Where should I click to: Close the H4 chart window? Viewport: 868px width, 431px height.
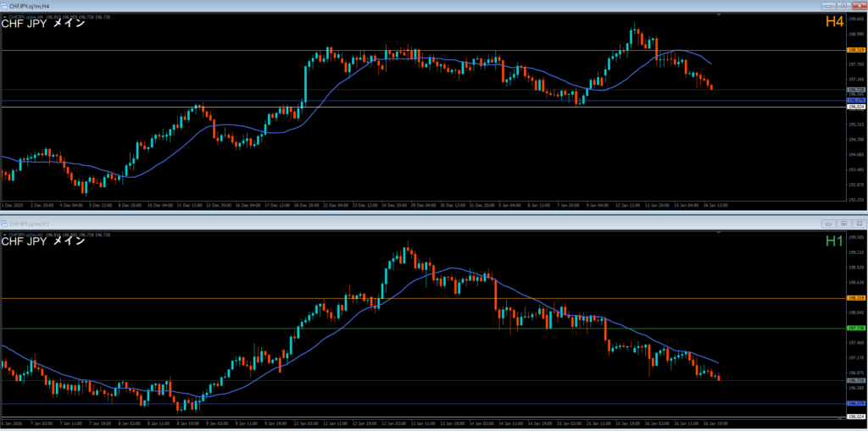tap(858, 5)
